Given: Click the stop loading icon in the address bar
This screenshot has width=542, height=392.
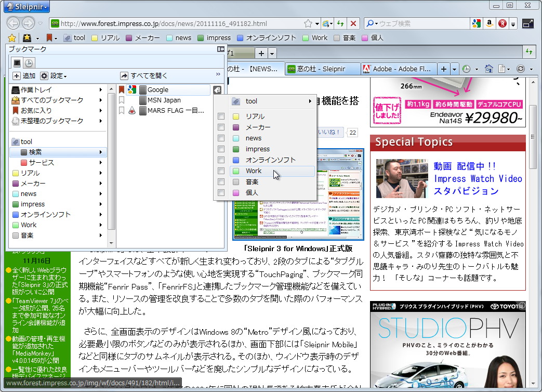Looking at the screenshot, I should click(x=353, y=23).
